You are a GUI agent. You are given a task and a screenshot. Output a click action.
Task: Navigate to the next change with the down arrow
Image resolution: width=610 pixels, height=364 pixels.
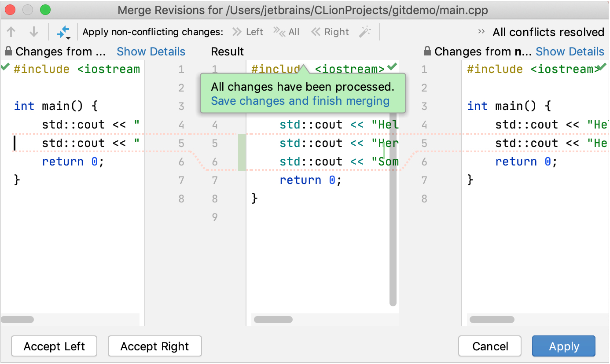[x=33, y=31]
